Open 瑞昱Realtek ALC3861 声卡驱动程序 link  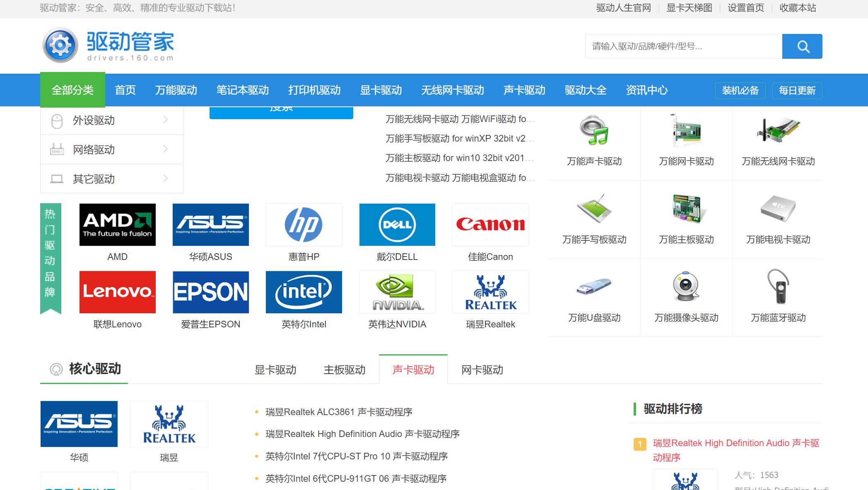(x=339, y=412)
